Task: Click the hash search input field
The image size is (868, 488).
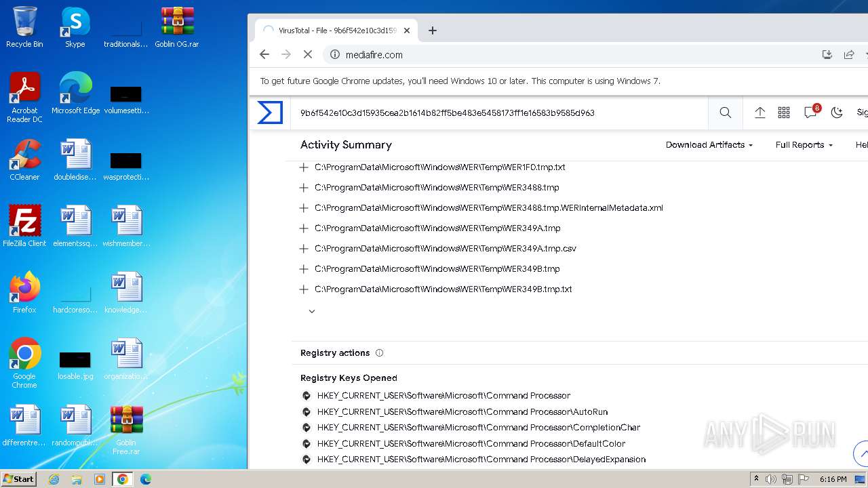Action: [x=500, y=113]
